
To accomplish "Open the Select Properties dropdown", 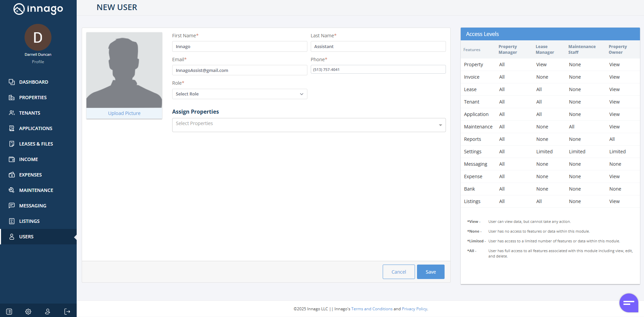I will pyautogui.click(x=309, y=125).
